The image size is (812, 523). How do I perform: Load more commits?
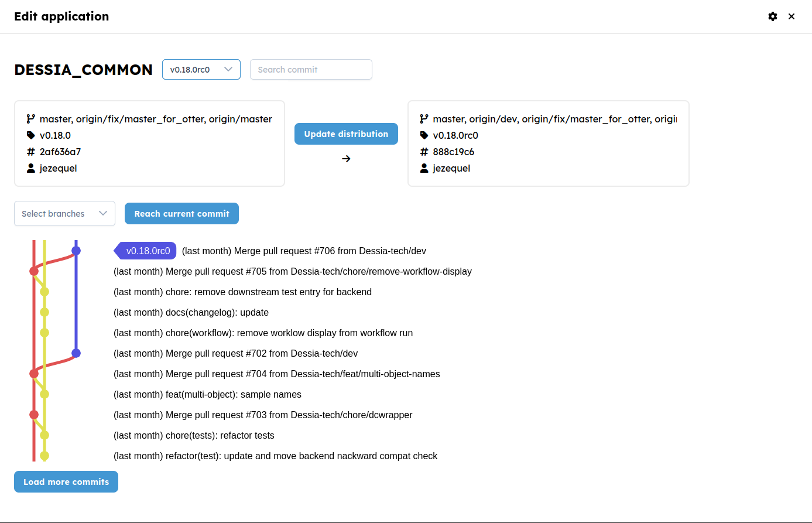click(66, 482)
